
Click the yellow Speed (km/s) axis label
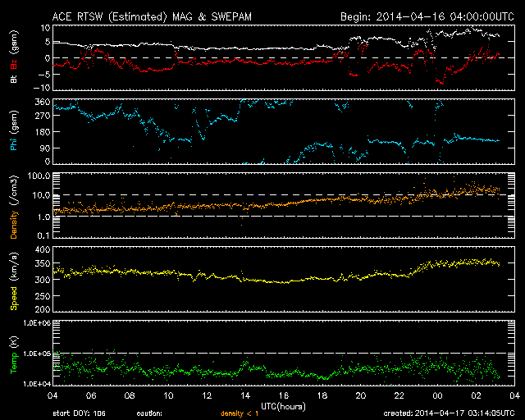click(x=14, y=281)
